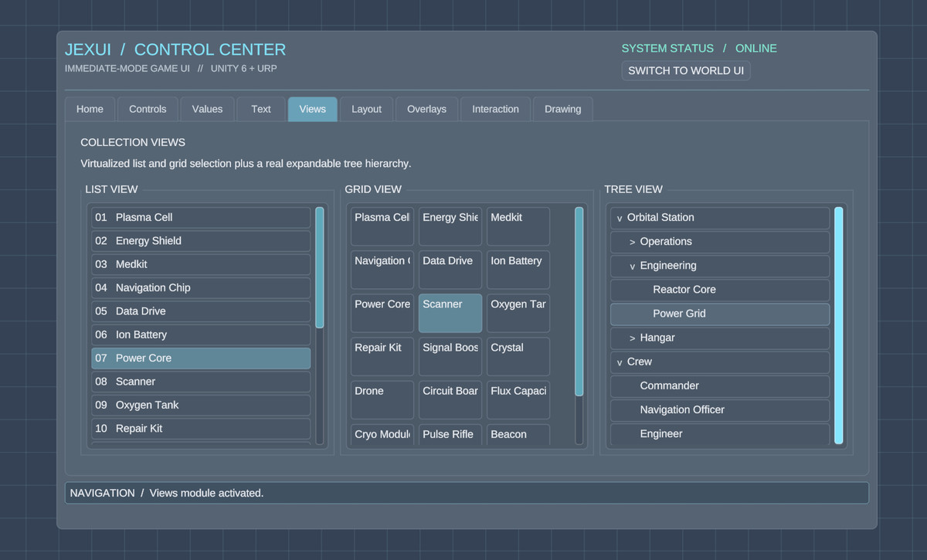The image size is (927, 560).
Task: Choose the Commander tree item
Action: tap(720, 386)
